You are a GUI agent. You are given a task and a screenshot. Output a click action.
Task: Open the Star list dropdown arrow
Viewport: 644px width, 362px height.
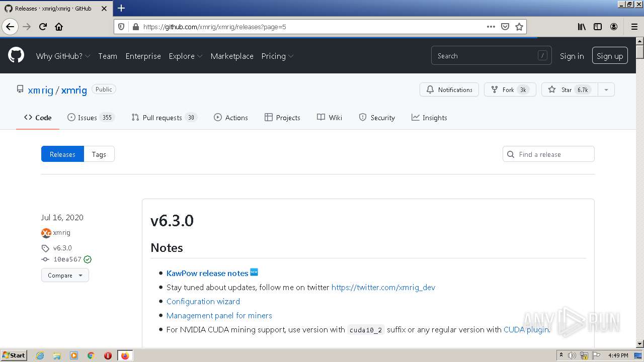point(606,89)
